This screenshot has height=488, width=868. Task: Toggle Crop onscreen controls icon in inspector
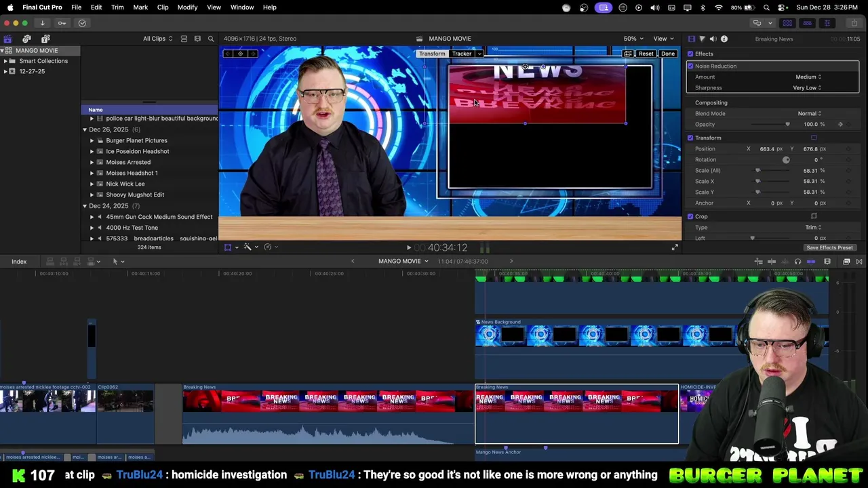click(x=814, y=216)
